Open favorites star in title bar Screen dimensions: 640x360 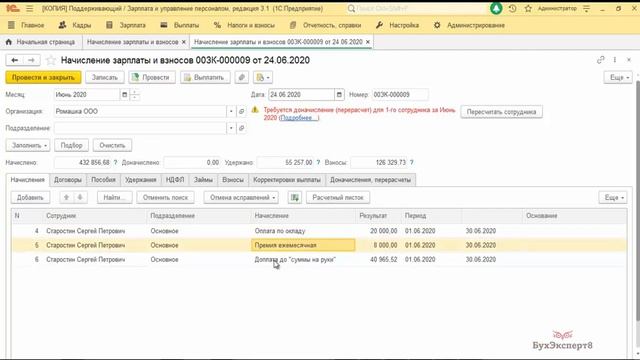click(528, 8)
